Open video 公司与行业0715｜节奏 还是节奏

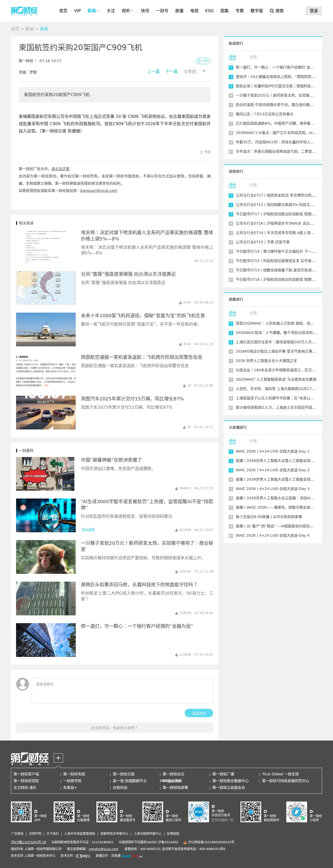[x=263, y=242]
